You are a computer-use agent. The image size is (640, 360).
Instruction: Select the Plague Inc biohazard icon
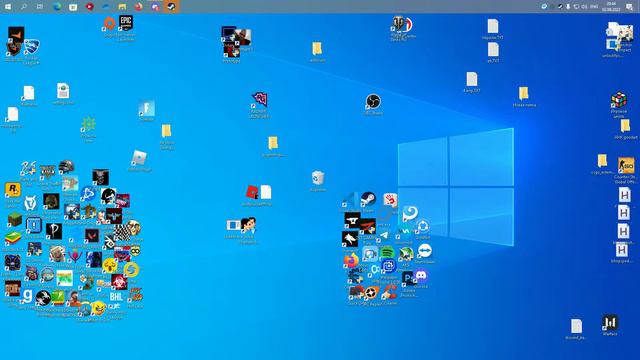[119, 282]
